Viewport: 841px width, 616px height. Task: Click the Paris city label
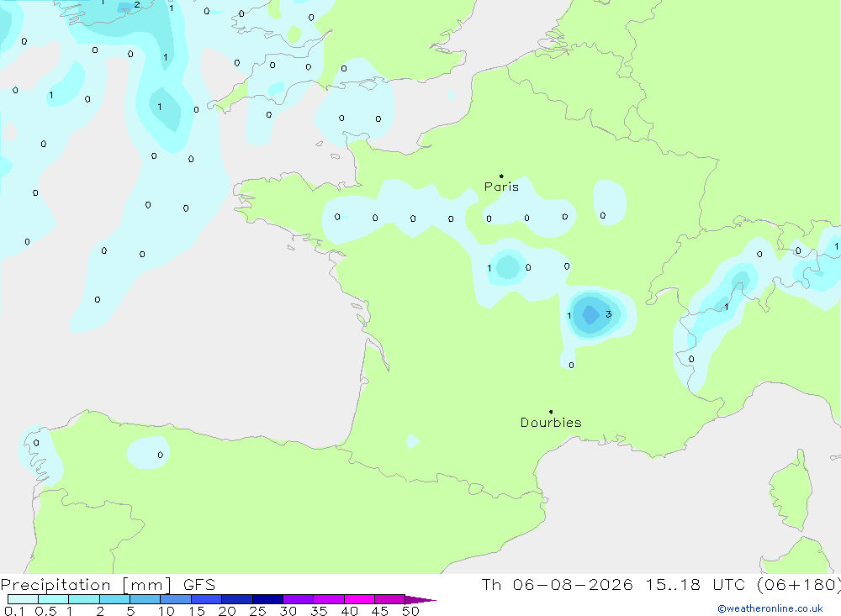click(501, 187)
